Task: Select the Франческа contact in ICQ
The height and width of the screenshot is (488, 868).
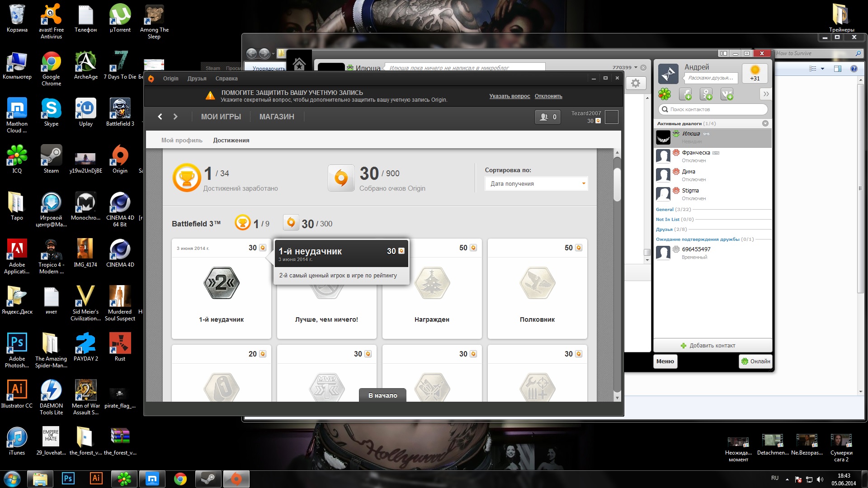Action: click(x=712, y=156)
